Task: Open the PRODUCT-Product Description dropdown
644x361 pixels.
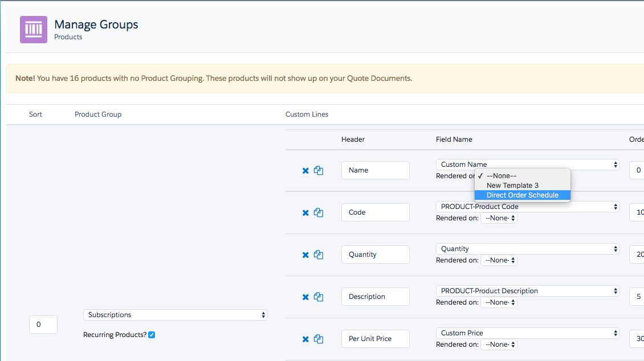Action: [x=528, y=291]
